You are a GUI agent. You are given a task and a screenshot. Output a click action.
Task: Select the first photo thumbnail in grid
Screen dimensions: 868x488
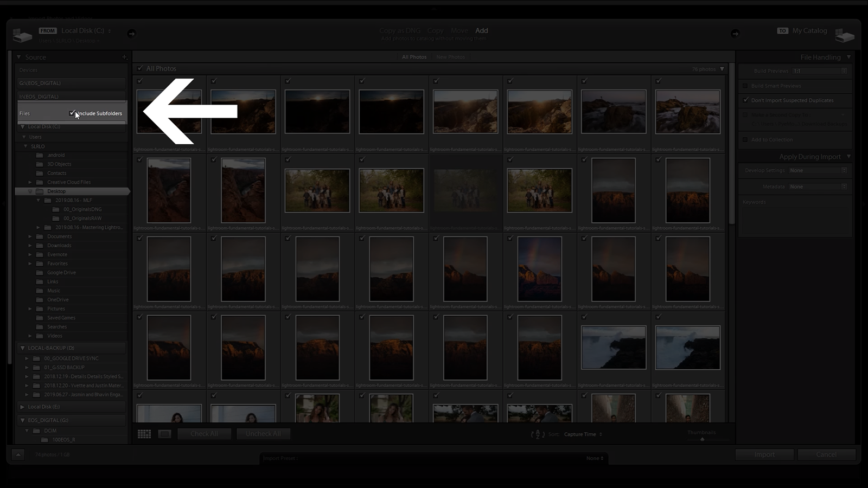(x=169, y=111)
